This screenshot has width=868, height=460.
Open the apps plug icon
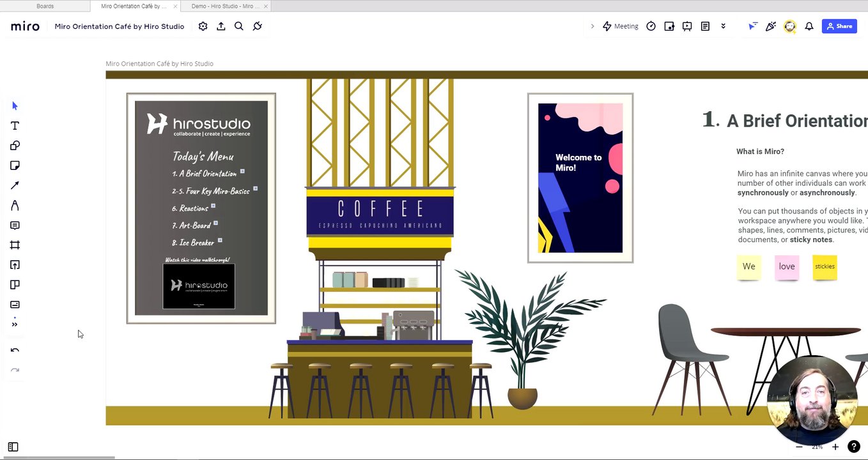coord(258,26)
